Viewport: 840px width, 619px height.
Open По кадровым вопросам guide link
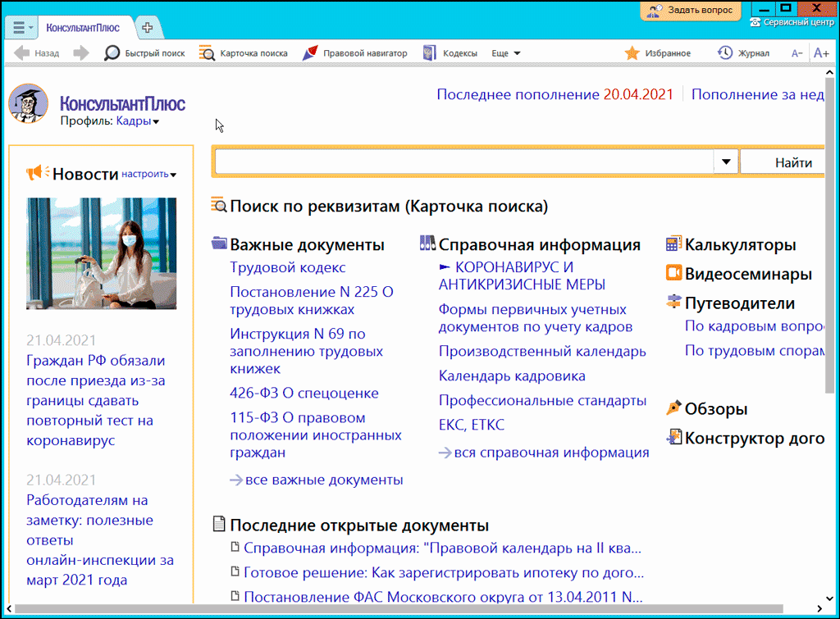pyautogui.click(x=755, y=325)
